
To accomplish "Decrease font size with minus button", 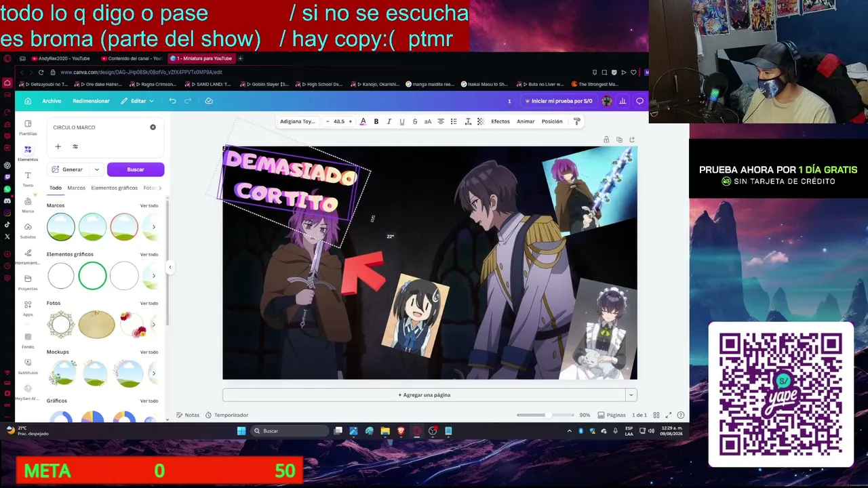I will coord(328,121).
